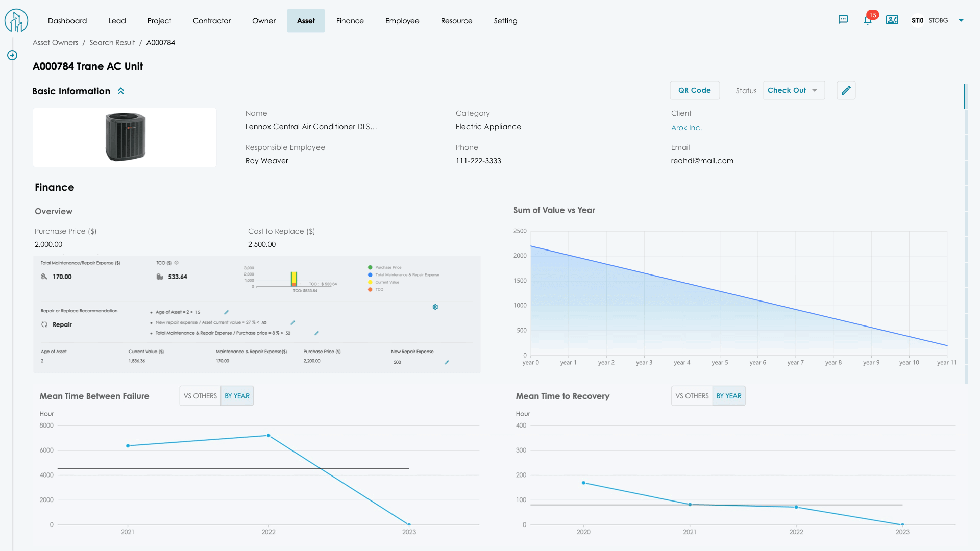Screen dimensions: 980x551
Task: Click the pencil edit icon beside Status
Action: coord(846,90)
